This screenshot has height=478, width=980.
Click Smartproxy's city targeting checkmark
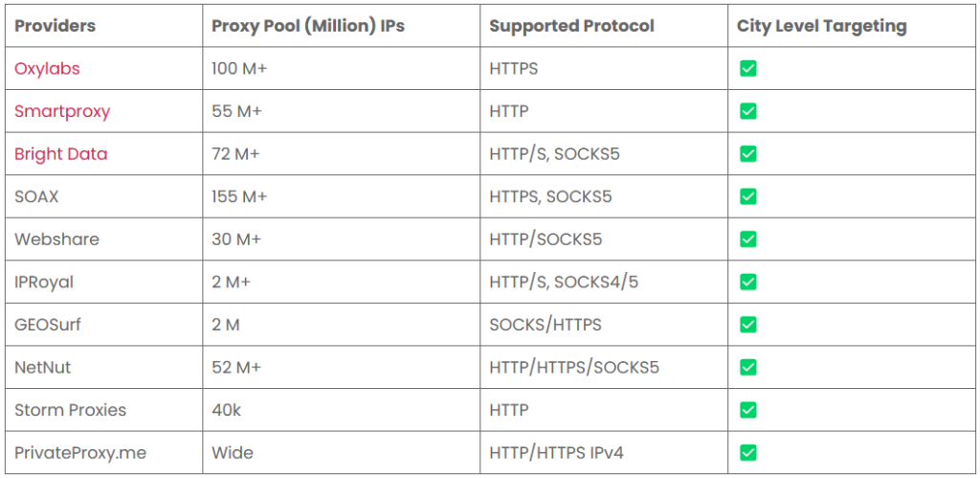click(747, 111)
